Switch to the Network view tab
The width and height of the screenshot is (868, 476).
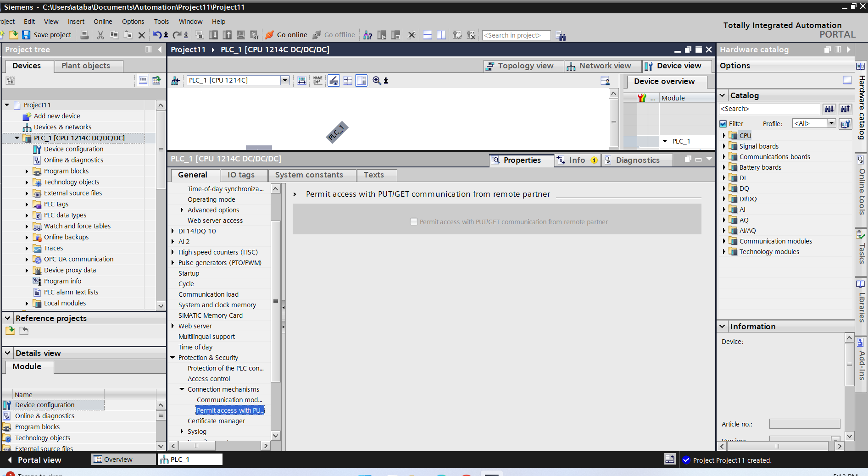coord(603,66)
